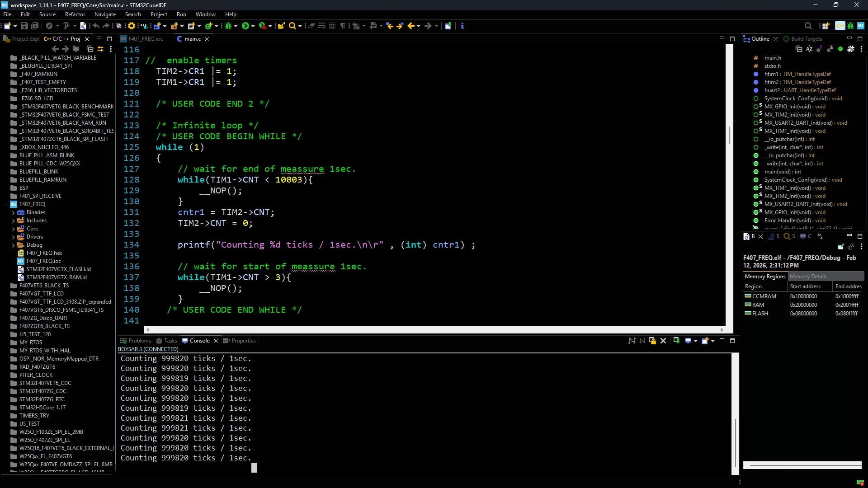Select the FLASH memory region row

(x=803, y=314)
